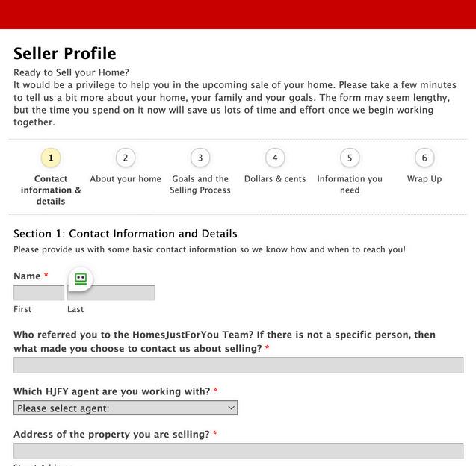The image size is (476, 466).
Task: Click the password manager icon by Name
Action: click(81, 279)
